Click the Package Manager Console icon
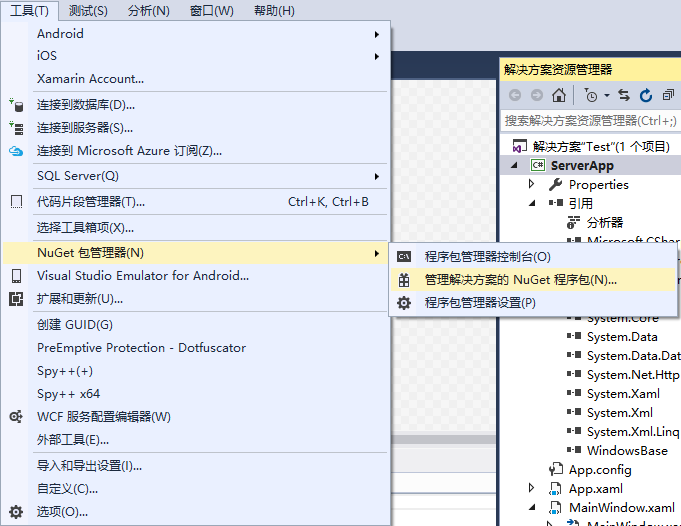Screen dimensions: 681x526 click(x=404, y=257)
